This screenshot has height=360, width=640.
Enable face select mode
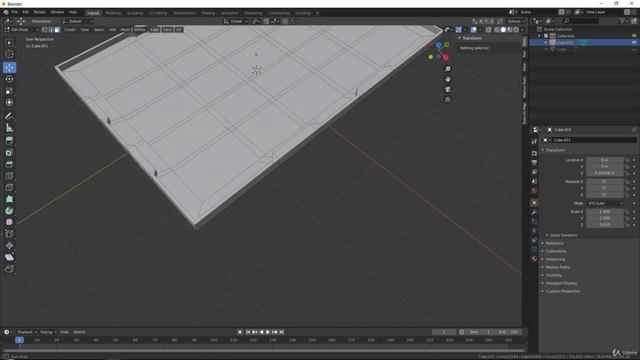tap(57, 30)
